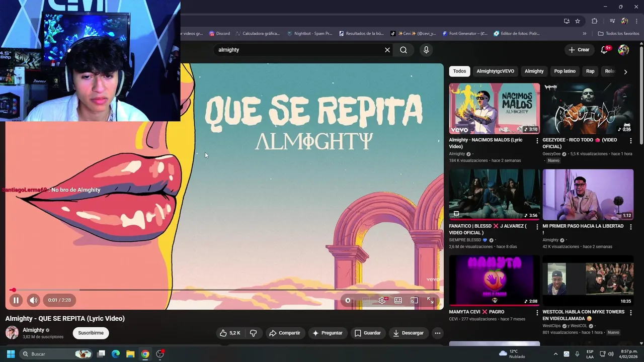Open the MI PRIMER PASO HACIA LA LIBERTAD title
The width and height of the screenshot is (644, 362).
[583, 229]
